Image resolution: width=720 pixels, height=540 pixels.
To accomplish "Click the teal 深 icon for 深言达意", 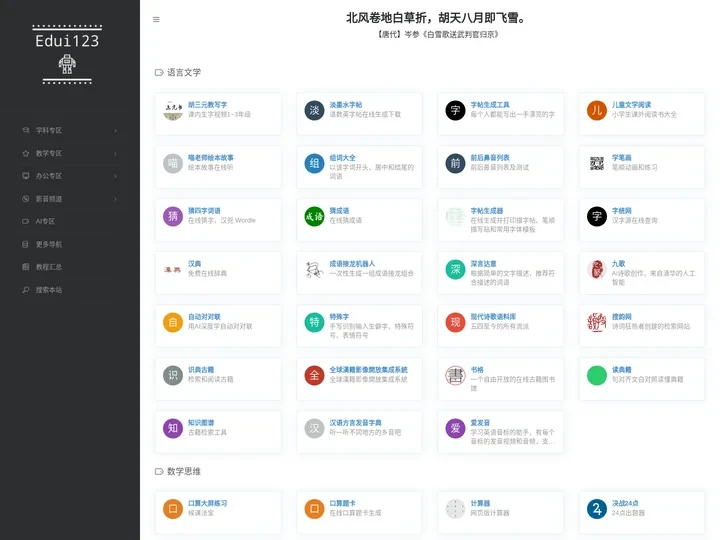I will (x=455, y=270).
